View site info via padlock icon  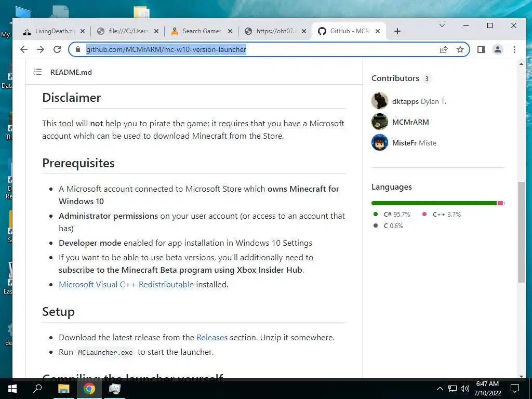78,49
